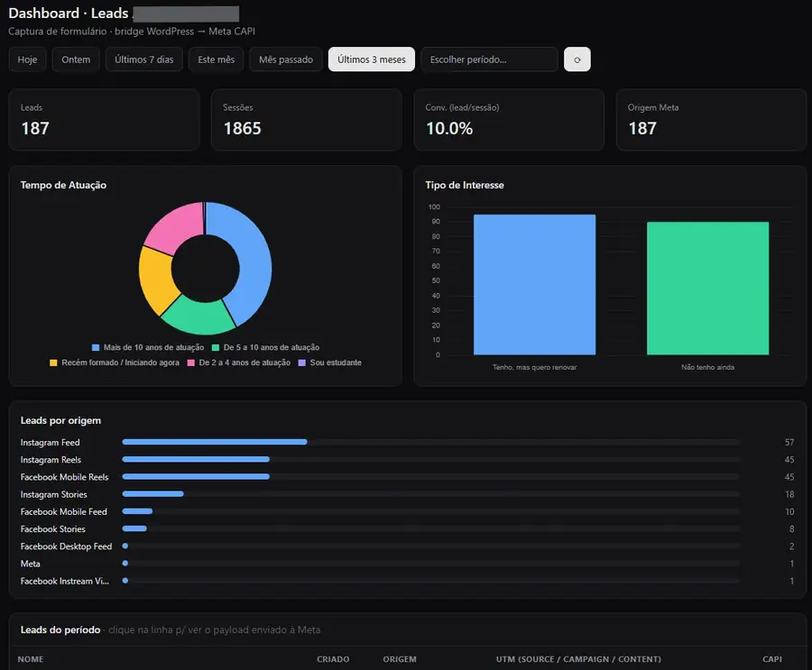Sort by the CAPI column header
This screenshot has width=812, height=670.
772,659
